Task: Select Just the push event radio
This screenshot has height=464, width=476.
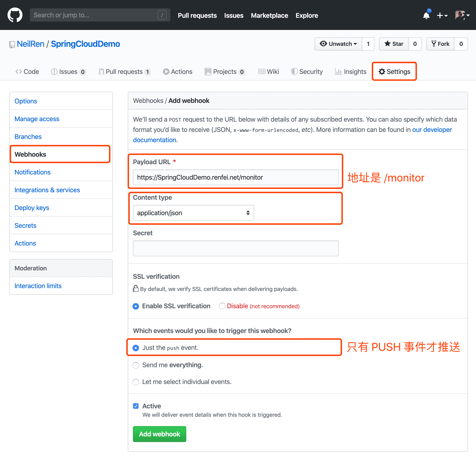Action: pos(136,348)
